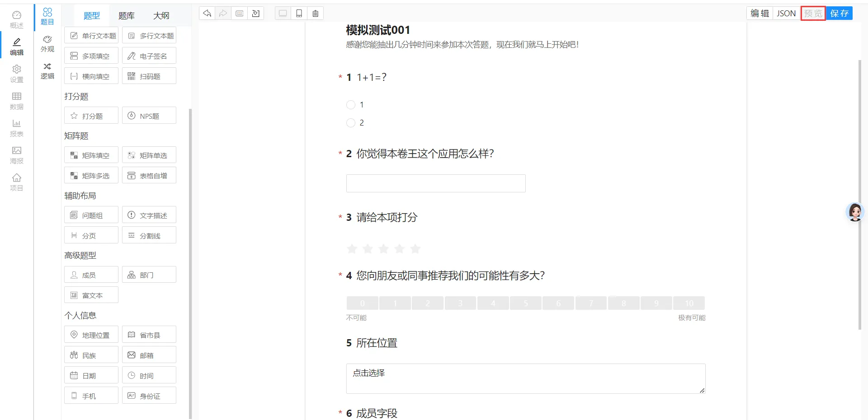Click the text input under question 2
Screen dimensions: 868x420
coord(436,183)
